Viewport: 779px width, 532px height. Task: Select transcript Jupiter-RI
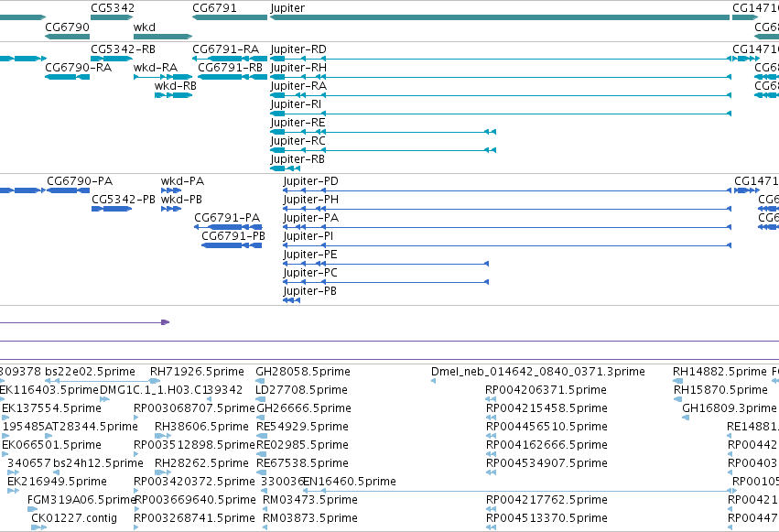click(501, 114)
